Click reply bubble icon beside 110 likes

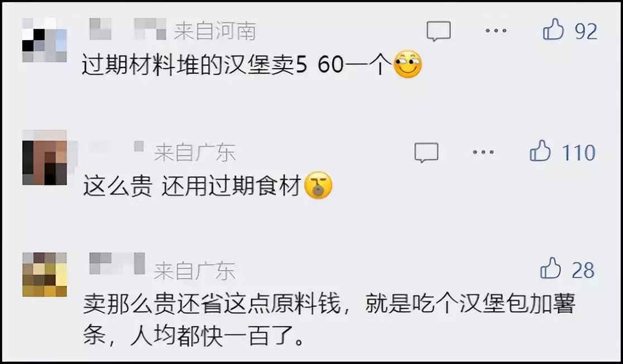click(426, 152)
